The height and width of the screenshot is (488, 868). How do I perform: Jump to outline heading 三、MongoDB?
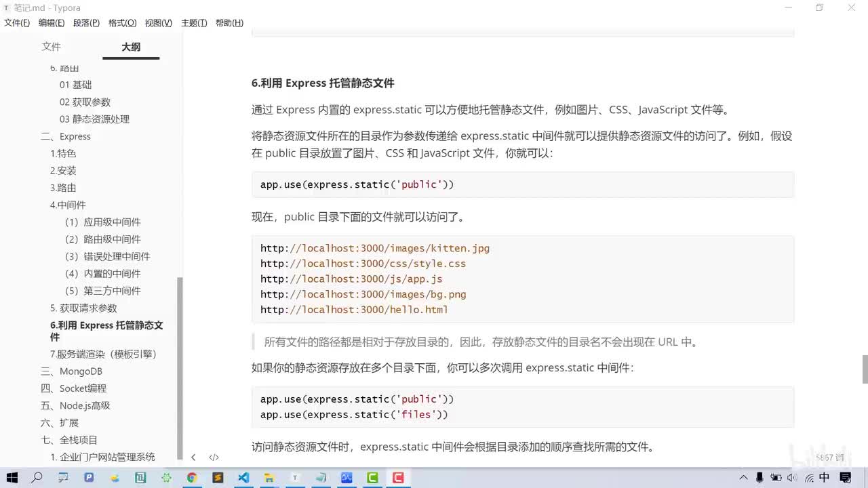click(x=71, y=371)
